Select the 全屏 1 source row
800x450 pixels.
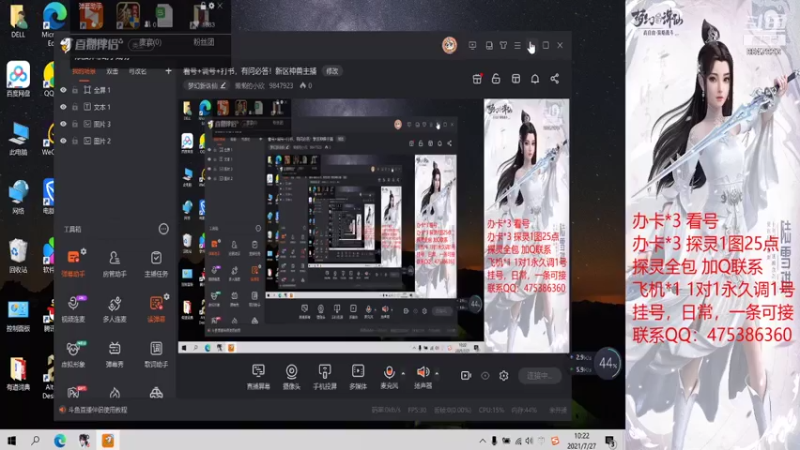tap(115, 90)
